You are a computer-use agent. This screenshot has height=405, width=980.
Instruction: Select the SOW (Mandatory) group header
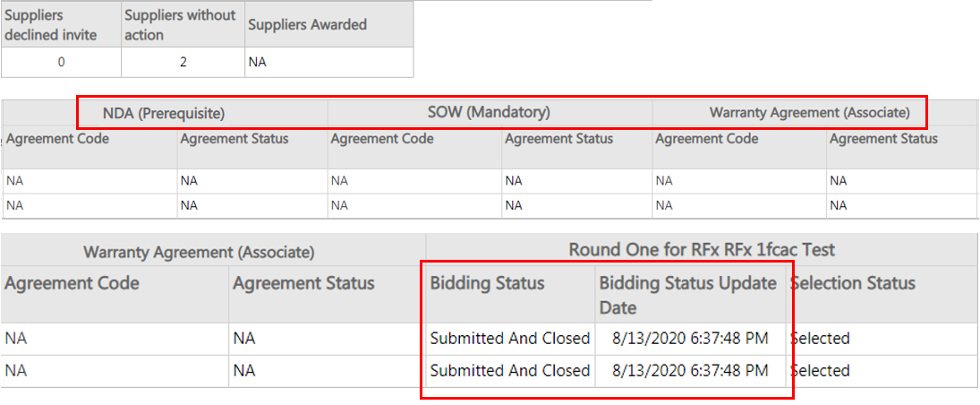pyautogui.click(x=489, y=113)
